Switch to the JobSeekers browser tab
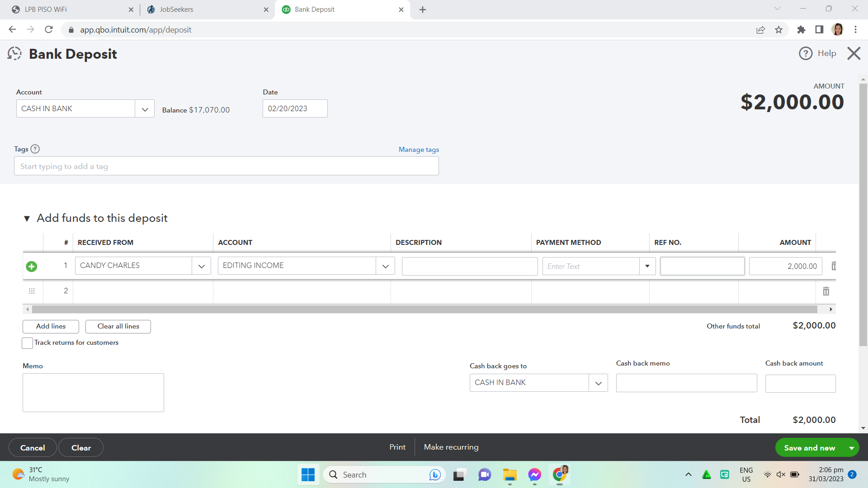This screenshot has height=488, width=868. click(x=176, y=9)
